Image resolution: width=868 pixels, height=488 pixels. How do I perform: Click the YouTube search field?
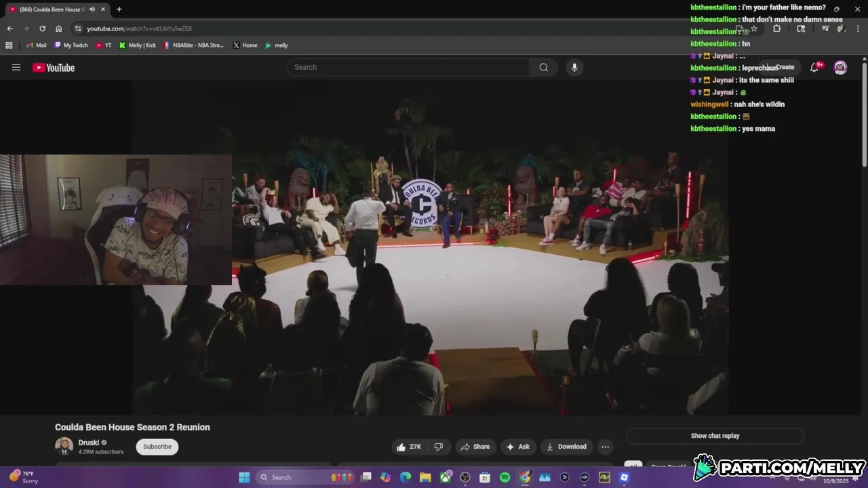point(408,67)
